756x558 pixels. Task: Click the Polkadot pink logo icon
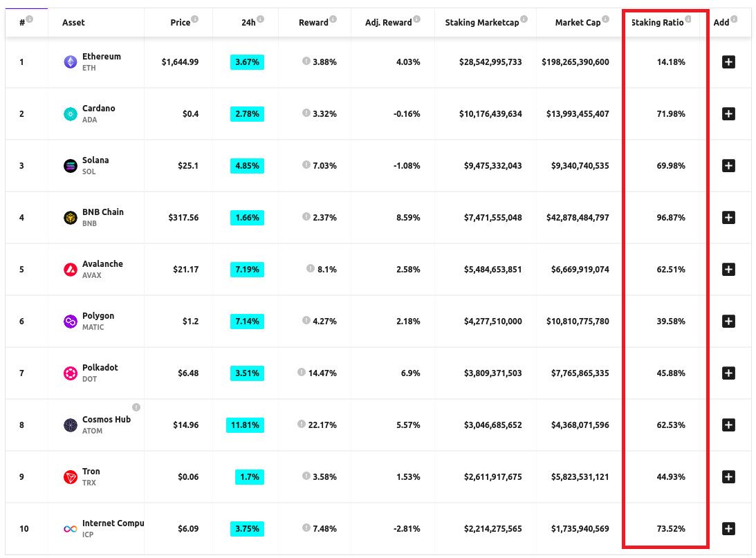(70, 373)
